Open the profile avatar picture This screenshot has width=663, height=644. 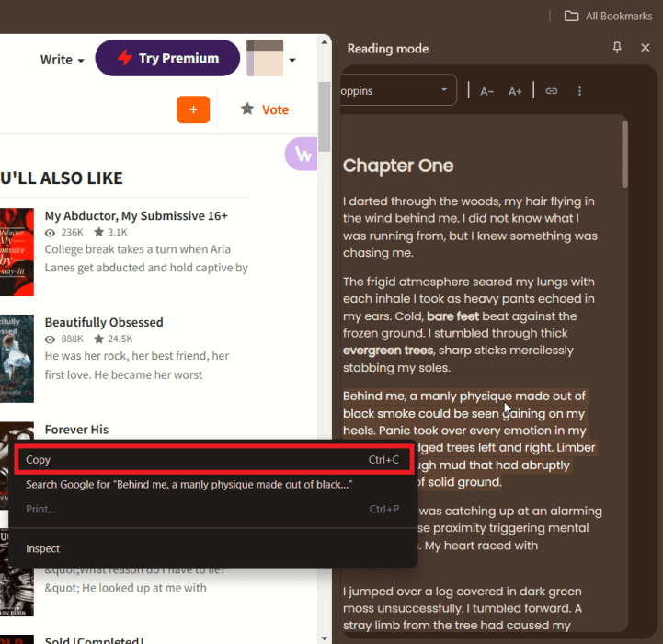(x=265, y=58)
